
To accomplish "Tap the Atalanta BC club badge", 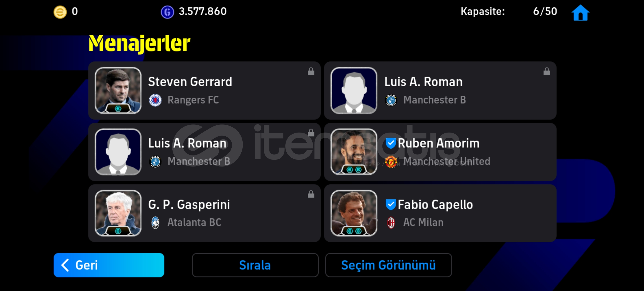I will pos(155,223).
